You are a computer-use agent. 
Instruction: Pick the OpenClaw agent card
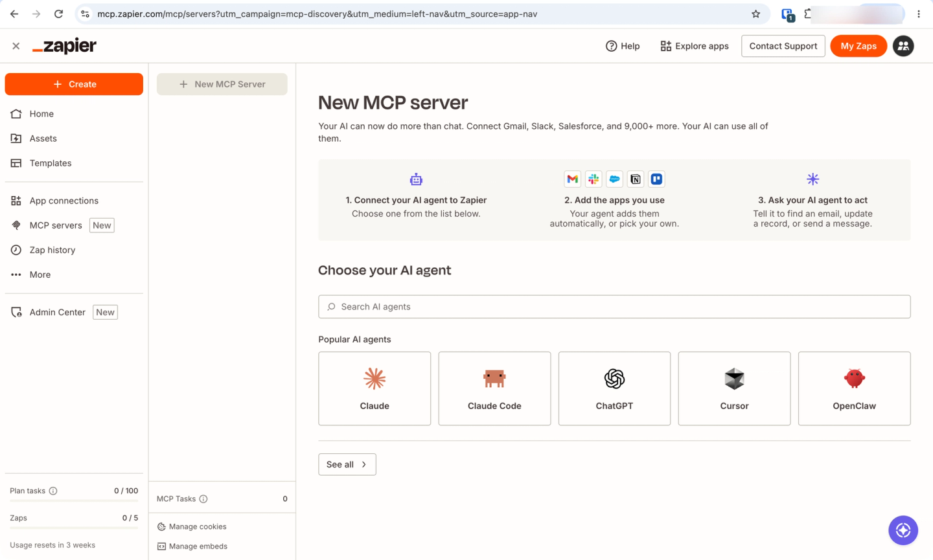tap(855, 388)
